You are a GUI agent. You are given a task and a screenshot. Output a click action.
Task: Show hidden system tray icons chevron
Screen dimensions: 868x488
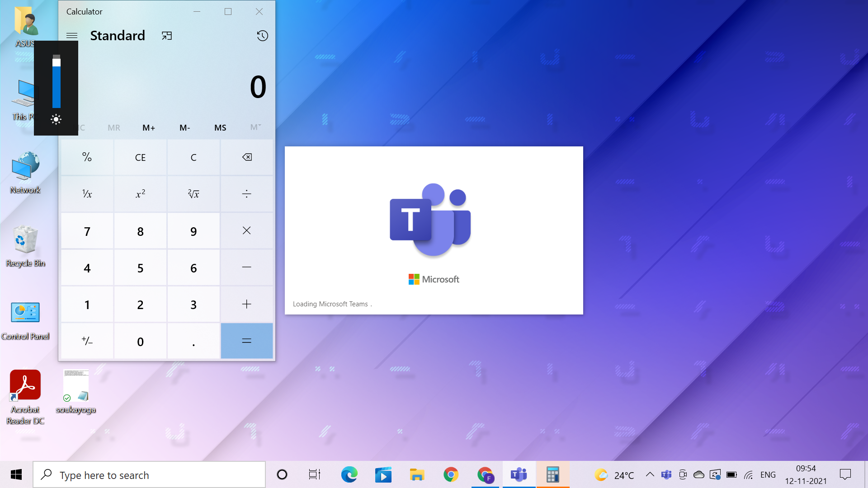650,474
